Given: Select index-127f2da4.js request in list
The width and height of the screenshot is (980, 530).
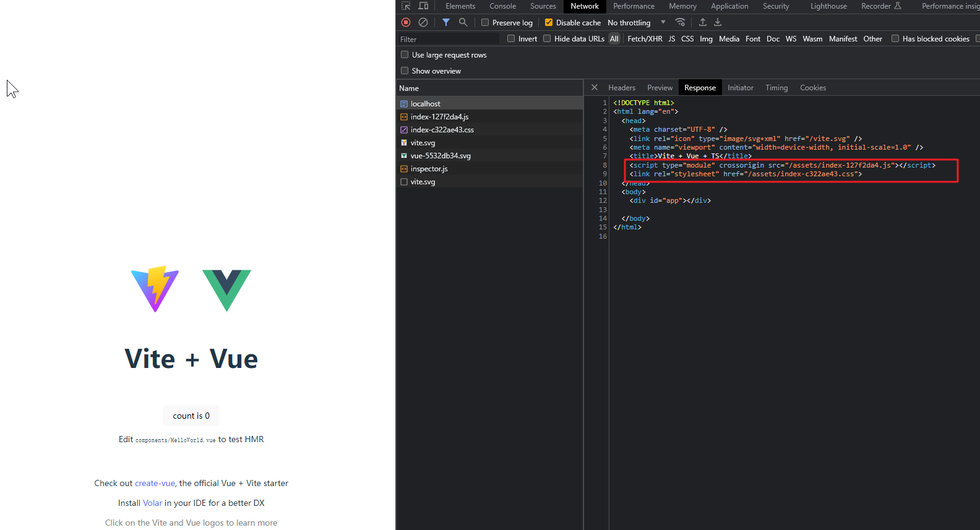Looking at the screenshot, I should coord(439,117).
